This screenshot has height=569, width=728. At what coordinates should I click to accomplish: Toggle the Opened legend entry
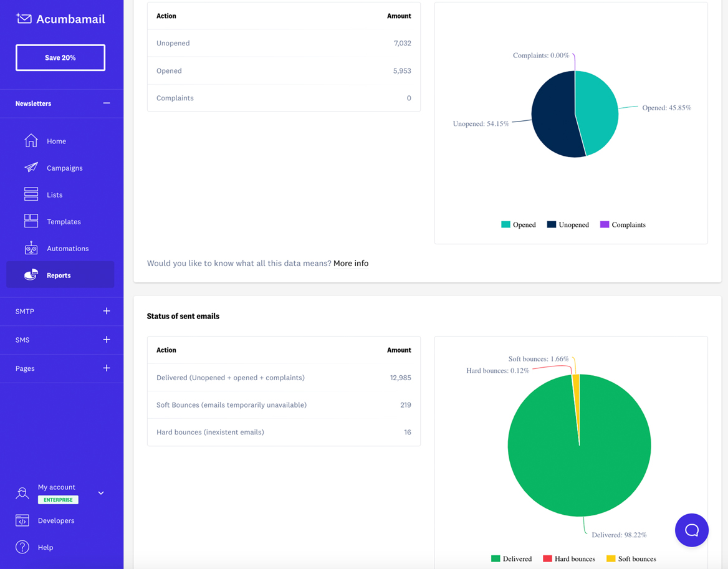coord(518,224)
